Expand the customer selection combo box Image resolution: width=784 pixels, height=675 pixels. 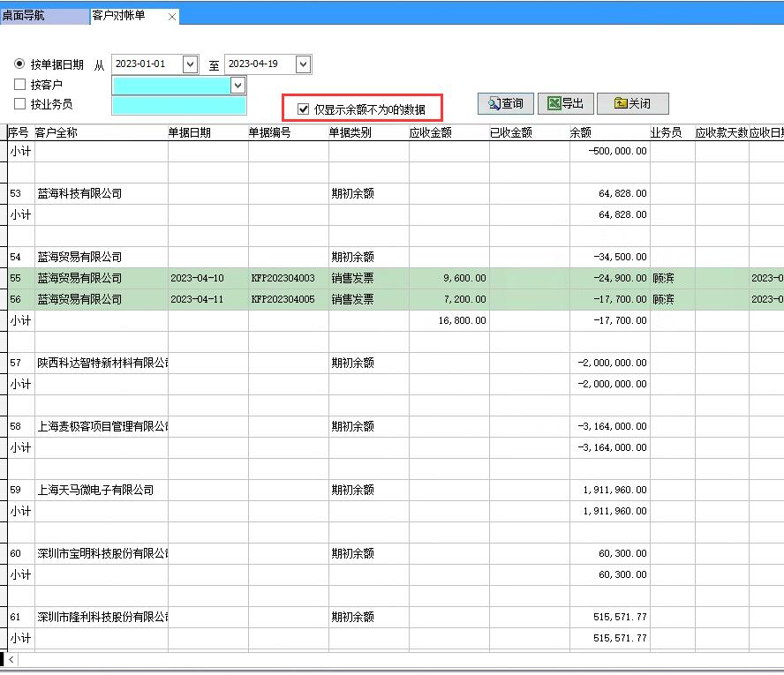237,85
